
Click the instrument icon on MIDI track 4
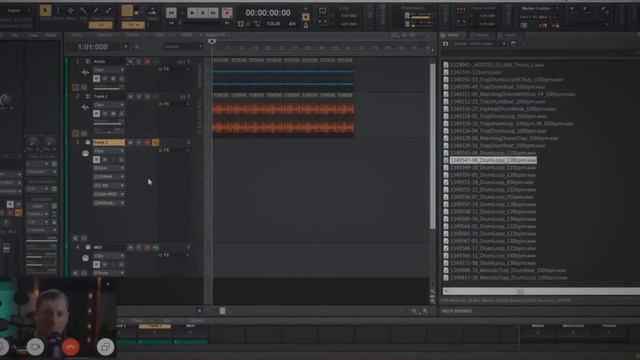coord(85,258)
